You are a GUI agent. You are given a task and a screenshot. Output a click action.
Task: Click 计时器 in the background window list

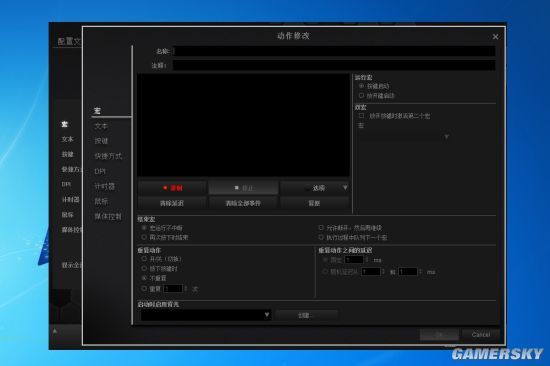71,199
